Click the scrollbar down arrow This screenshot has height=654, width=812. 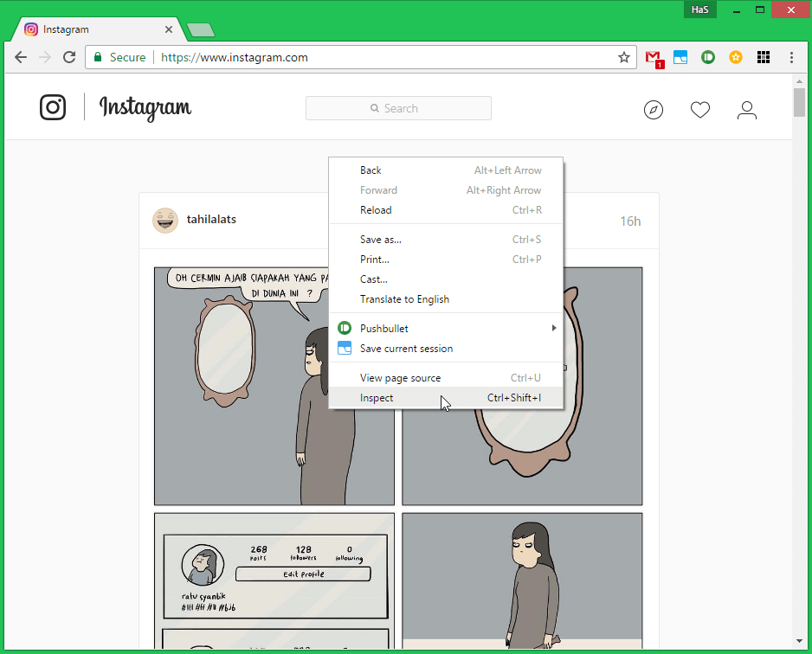pyautogui.click(x=799, y=642)
